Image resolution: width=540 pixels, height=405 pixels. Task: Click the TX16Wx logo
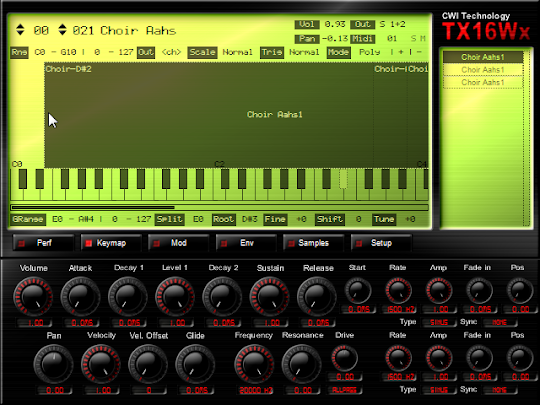[x=486, y=31]
